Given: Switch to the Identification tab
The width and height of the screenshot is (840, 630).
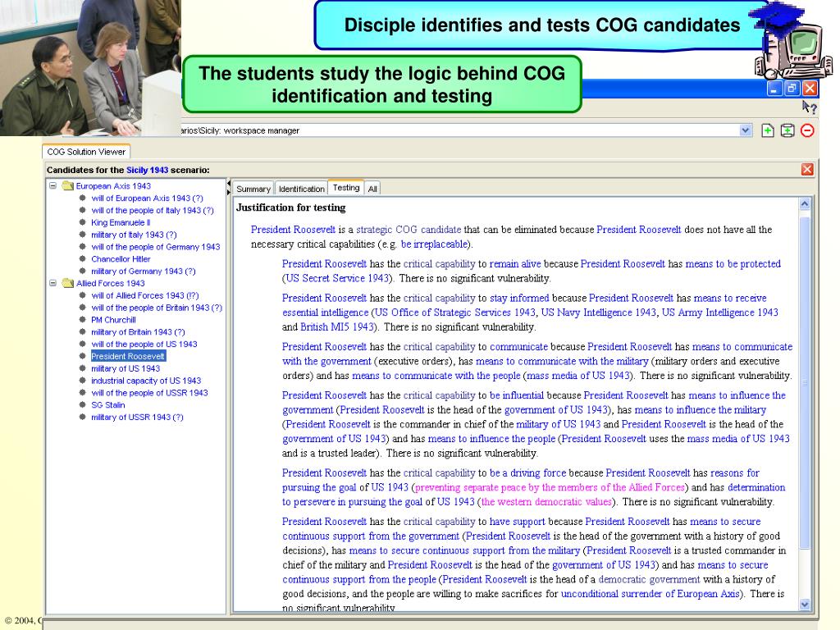Looking at the screenshot, I should [301, 189].
